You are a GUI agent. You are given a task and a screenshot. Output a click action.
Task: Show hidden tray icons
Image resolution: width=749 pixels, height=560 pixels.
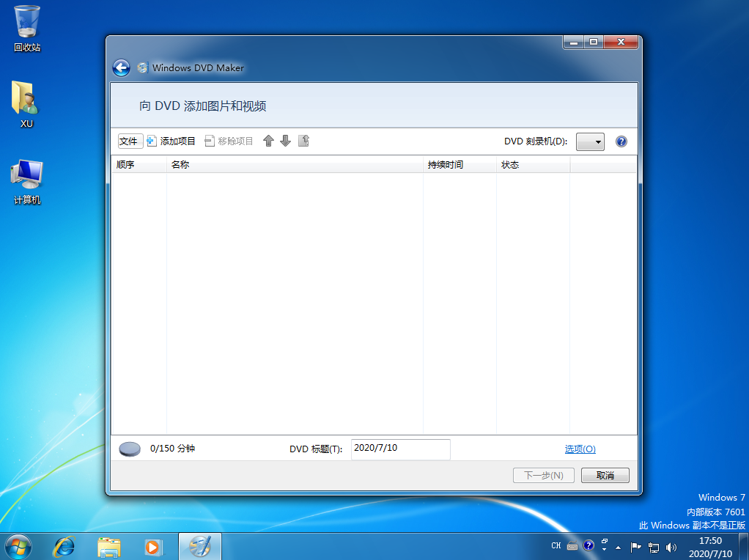(618, 548)
